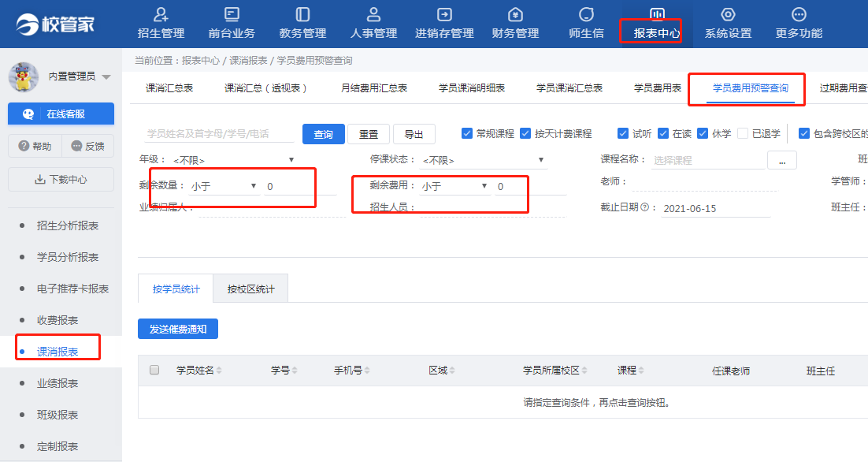Switch to 学员课消明细表 tab
The image size is (868, 462).
tap(472, 88)
